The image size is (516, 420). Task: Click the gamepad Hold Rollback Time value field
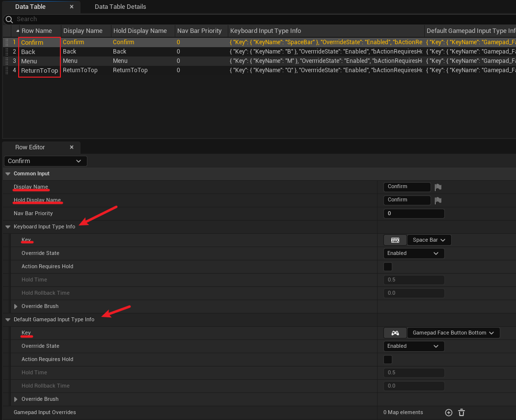tap(414, 386)
